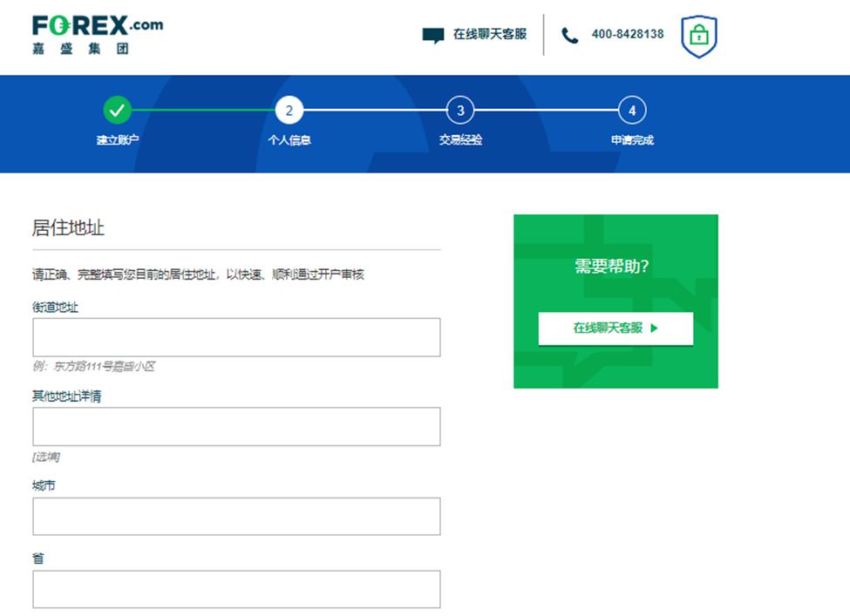Click the 城市 input field
Viewport: 850px width, 616px height.
pyautogui.click(x=235, y=516)
